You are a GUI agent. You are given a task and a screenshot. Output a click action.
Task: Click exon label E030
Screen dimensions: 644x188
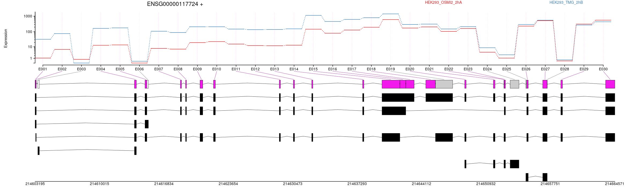[x=603, y=69]
